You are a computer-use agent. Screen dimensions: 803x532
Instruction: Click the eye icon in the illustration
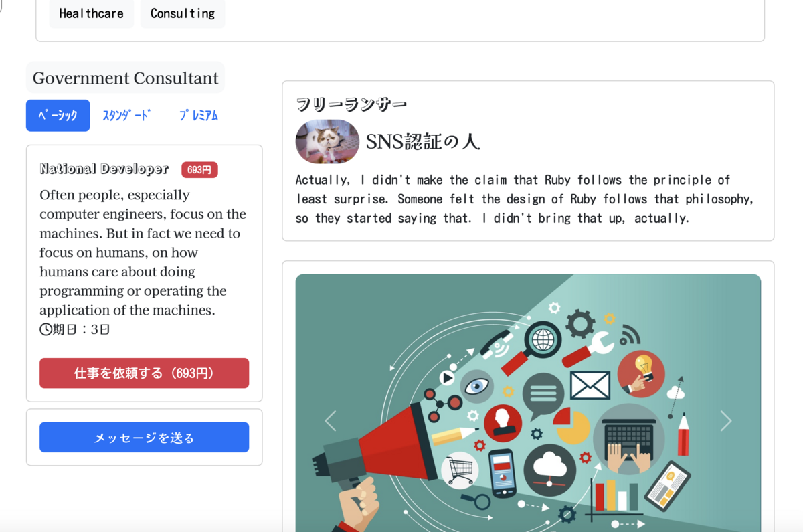tap(476, 387)
